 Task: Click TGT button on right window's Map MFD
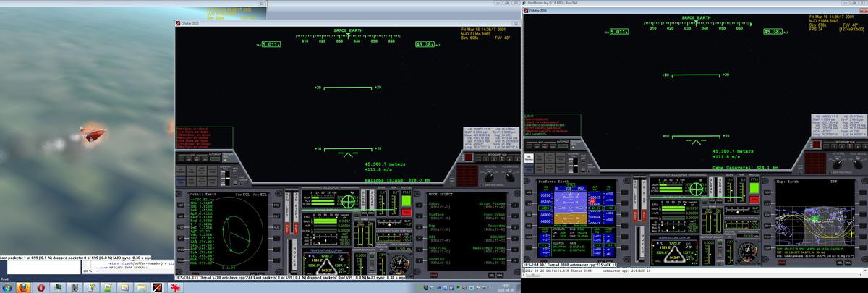click(x=767, y=203)
